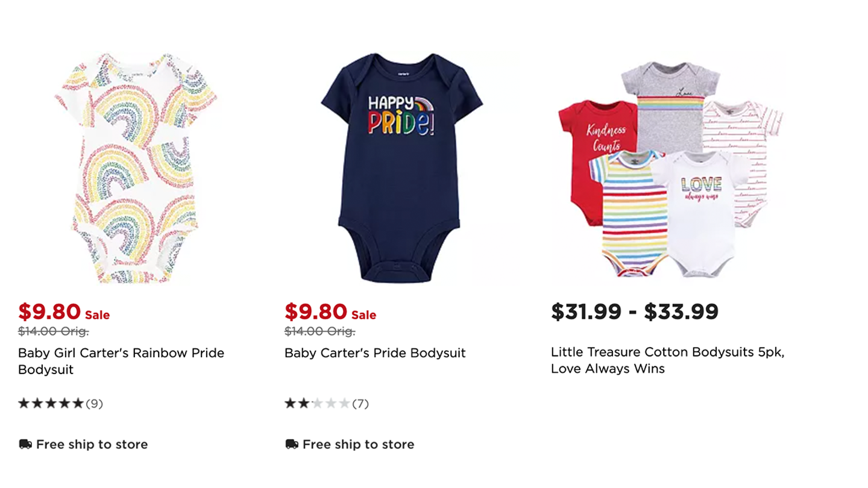Click Free ship to store for rainbow bodysuit
This screenshot has height=488, width=868.
(x=92, y=445)
